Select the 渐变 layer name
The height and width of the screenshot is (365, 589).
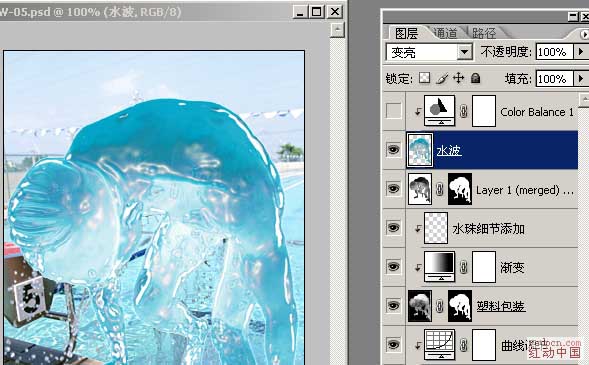point(512,267)
